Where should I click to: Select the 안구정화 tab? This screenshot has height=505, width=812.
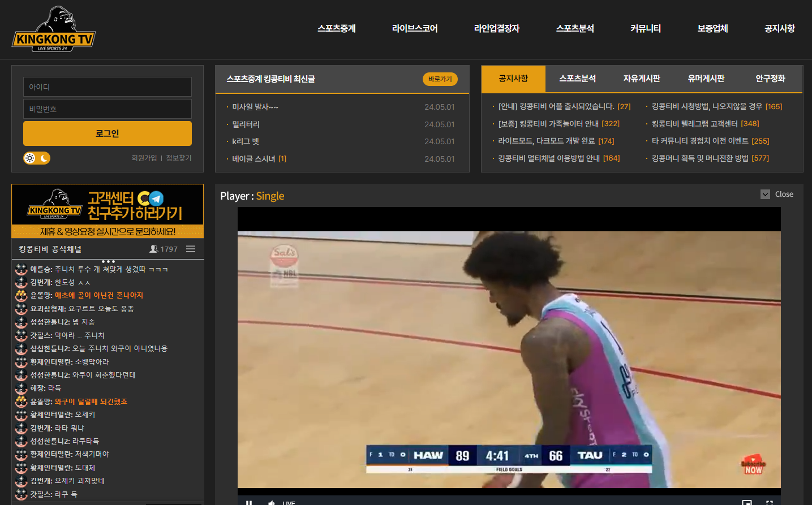point(770,79)
